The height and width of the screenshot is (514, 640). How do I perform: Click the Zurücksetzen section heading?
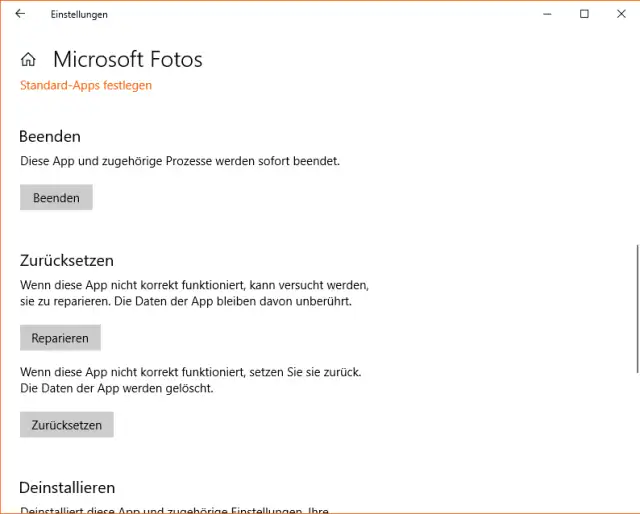coord(66,260)
